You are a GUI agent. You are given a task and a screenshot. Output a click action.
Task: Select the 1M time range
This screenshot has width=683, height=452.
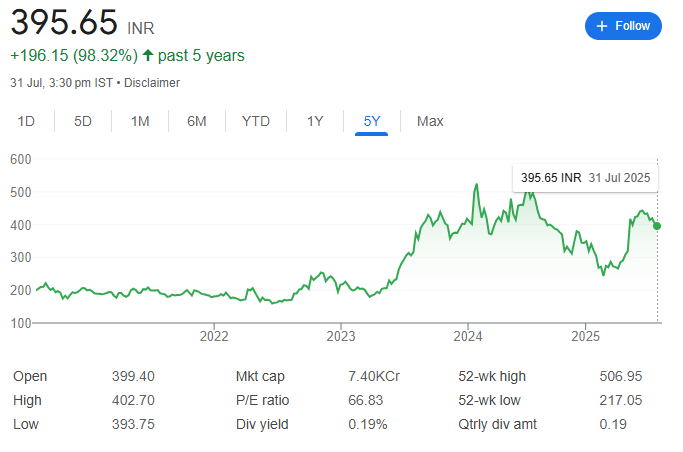click(140, 121)
